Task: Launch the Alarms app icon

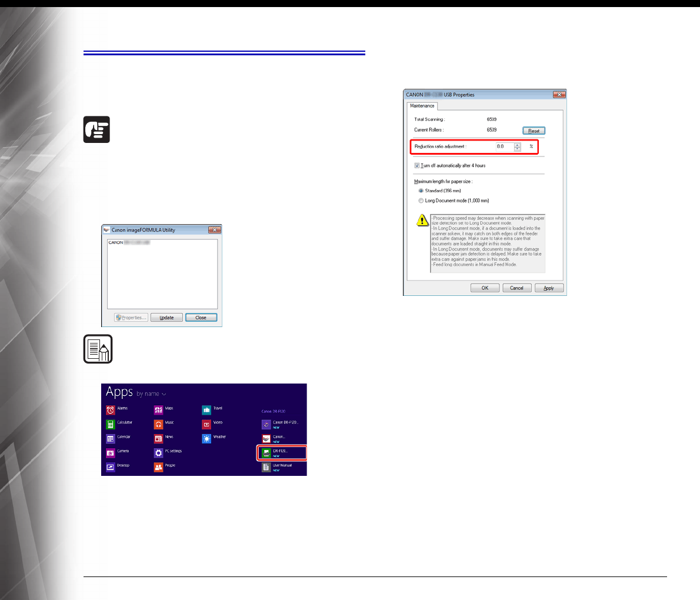Action: pos(110,410)
